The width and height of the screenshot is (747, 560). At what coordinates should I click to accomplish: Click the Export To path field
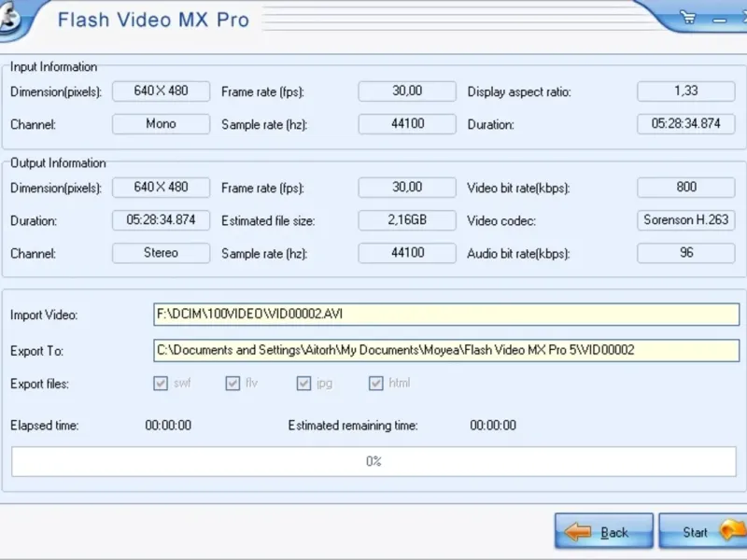point(446,351)
